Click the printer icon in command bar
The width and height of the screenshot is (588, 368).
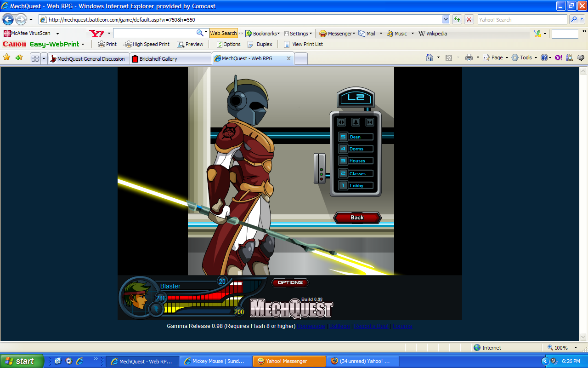[x=469, y=57]
